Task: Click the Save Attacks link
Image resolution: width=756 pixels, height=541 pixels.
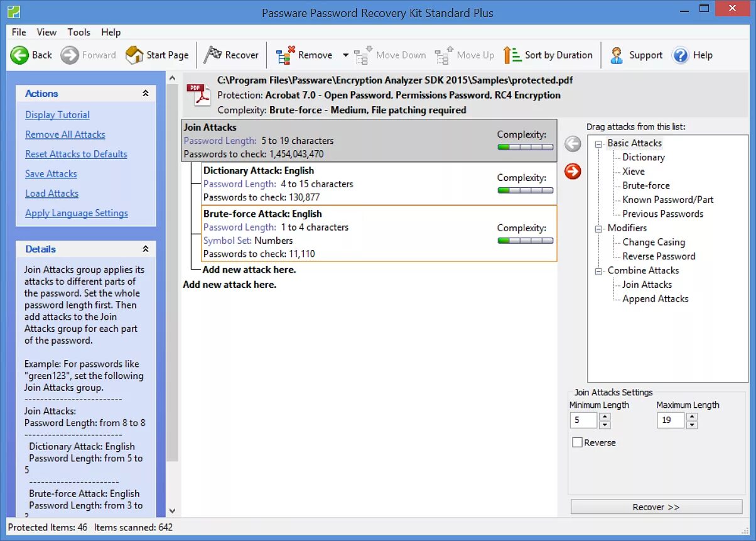Action: tap(51, 174)
